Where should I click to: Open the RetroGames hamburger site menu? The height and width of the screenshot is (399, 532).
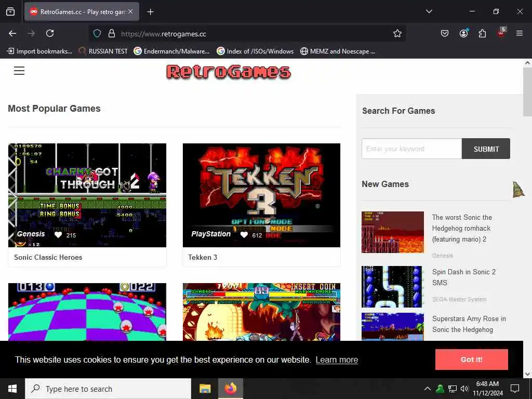coord(19,71)
